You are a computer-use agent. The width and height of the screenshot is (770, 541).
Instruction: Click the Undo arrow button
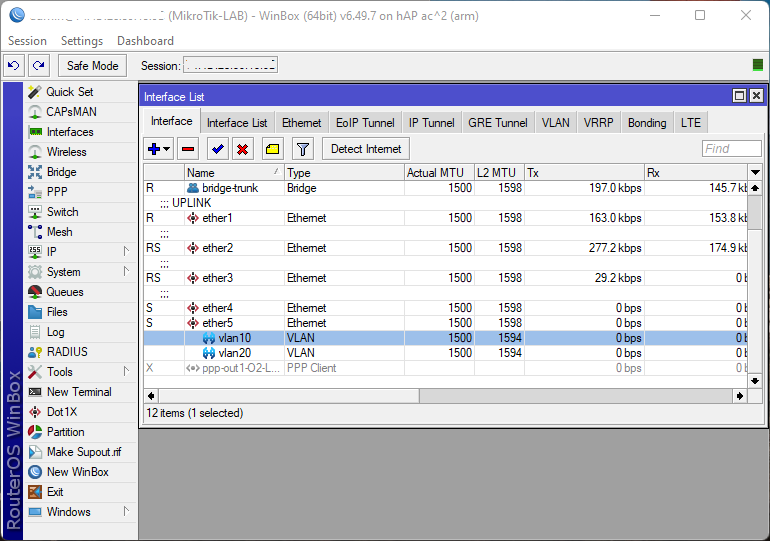click(x=14, y=65)
